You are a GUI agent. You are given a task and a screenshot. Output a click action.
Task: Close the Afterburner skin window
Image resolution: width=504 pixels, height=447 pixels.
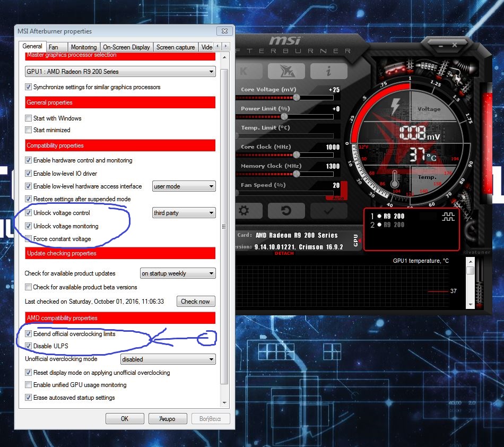tap(455, 45)
